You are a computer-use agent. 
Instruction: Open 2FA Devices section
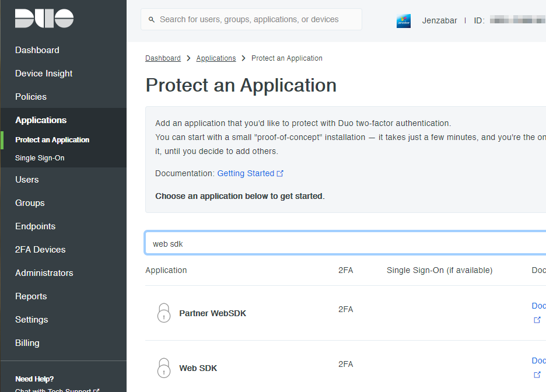pos(40,250)
